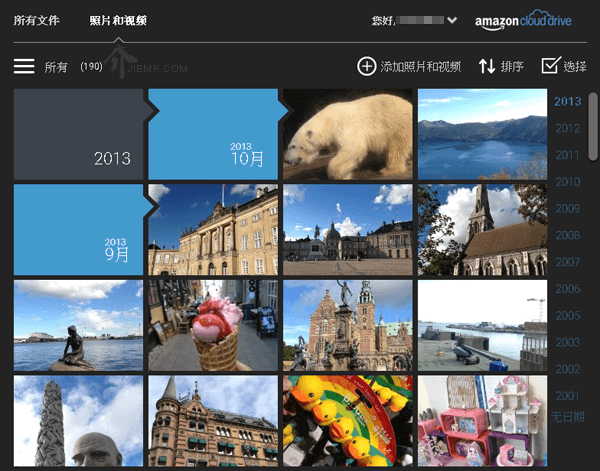The width and height of the screenshot is (600, 471).
Task: Jump to year 2005 in timeline
Action: coord(568,316)
